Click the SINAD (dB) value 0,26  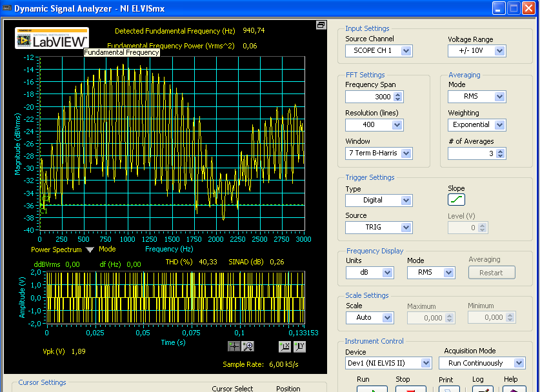[277, 262]
